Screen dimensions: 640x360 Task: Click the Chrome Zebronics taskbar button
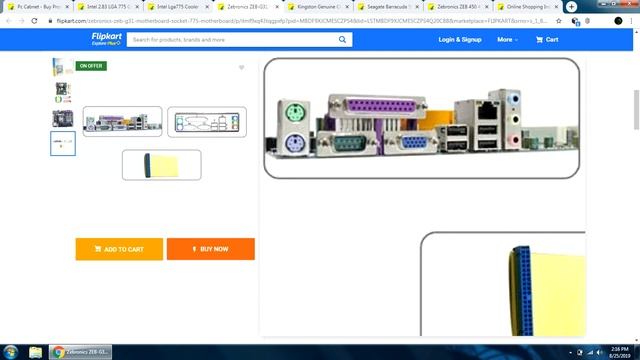click(x=80, y=352)
